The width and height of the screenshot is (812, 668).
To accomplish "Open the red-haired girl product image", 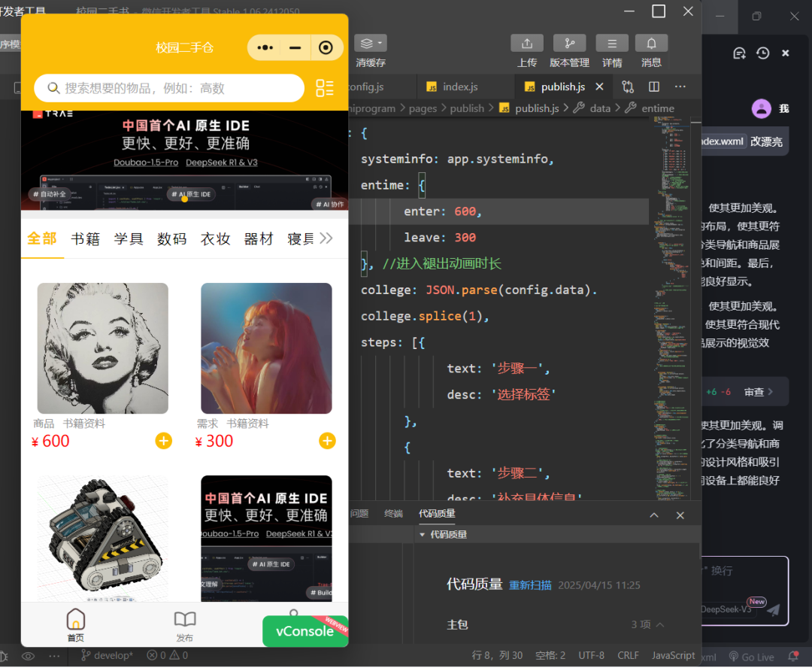I will [266, 348].
